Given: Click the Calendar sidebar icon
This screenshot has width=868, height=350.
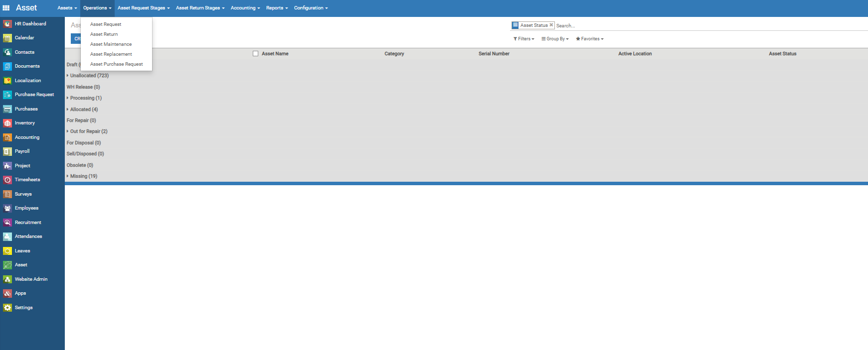Looking at the screenshot, I should (7, 38).
